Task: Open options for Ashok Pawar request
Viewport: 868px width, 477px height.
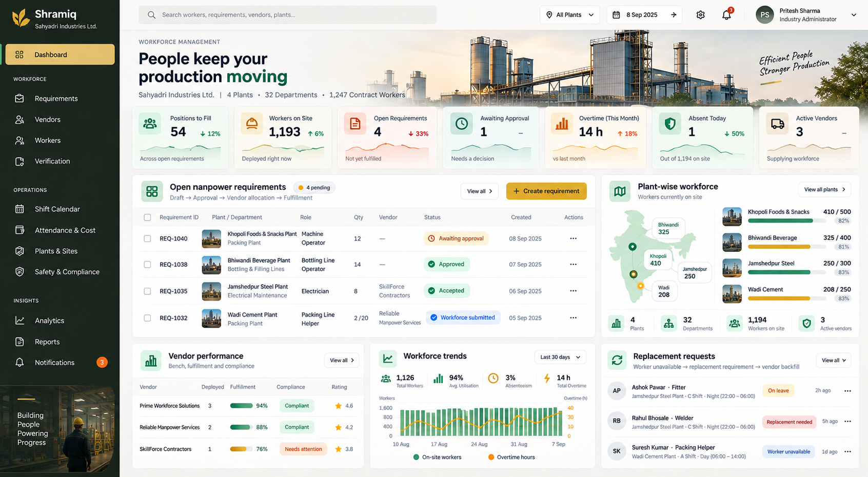Action: tap(847, 391)
